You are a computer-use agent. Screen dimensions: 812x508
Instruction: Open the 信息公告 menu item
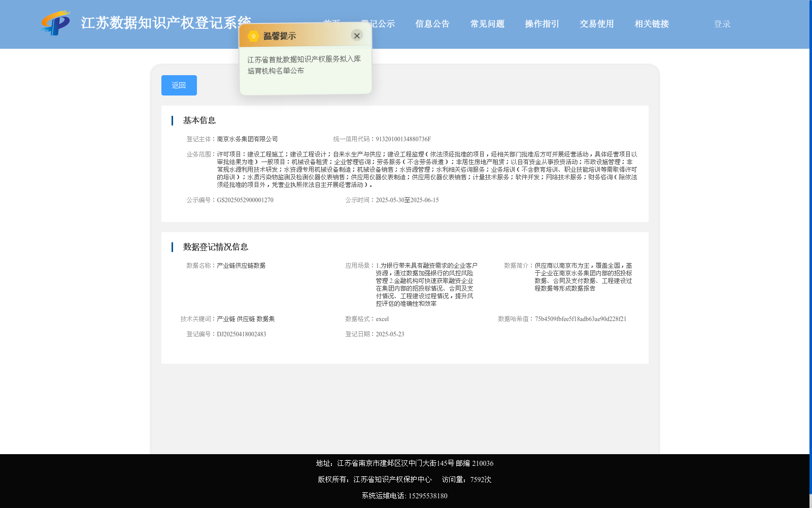(x=432, y=23)
